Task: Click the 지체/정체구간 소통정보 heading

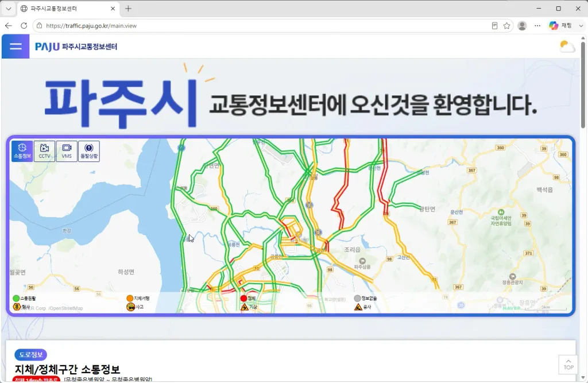Action: point(68,369)
